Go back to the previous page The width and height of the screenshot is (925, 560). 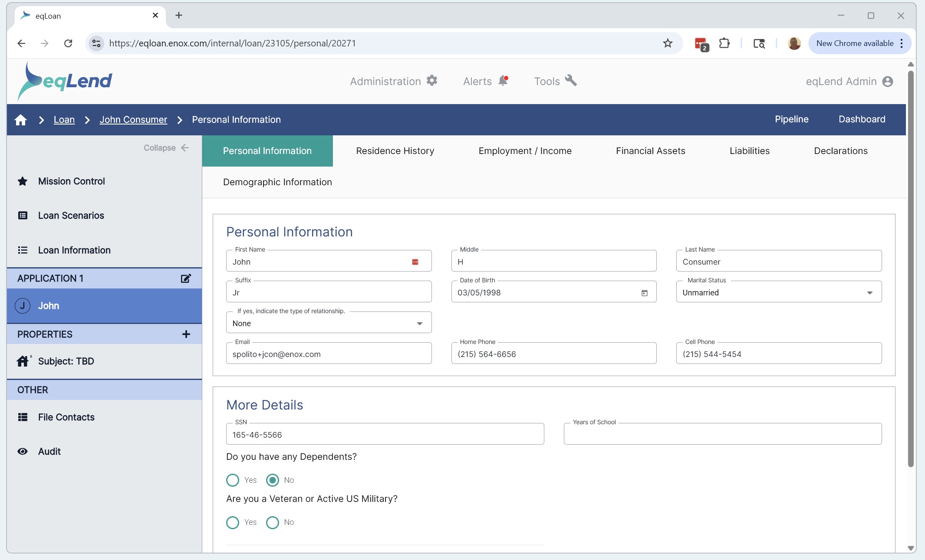pyautogui.click(x=21, y=43)
